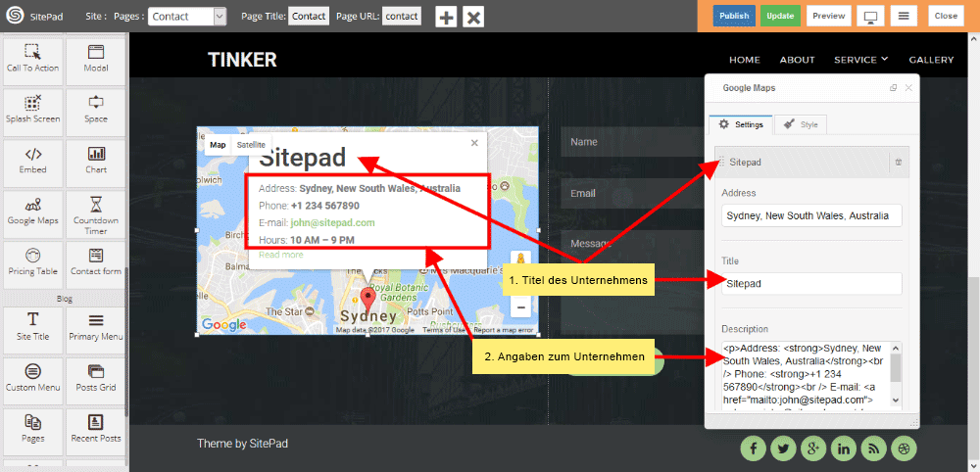Click the Page Title field
The height and width of the screenshot is (472, 980).
(309, 17)
